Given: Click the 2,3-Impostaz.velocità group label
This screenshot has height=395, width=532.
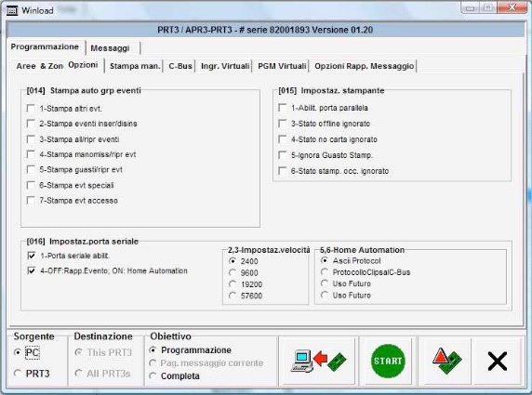Looking at the screenshot, I should click(269, 250).
